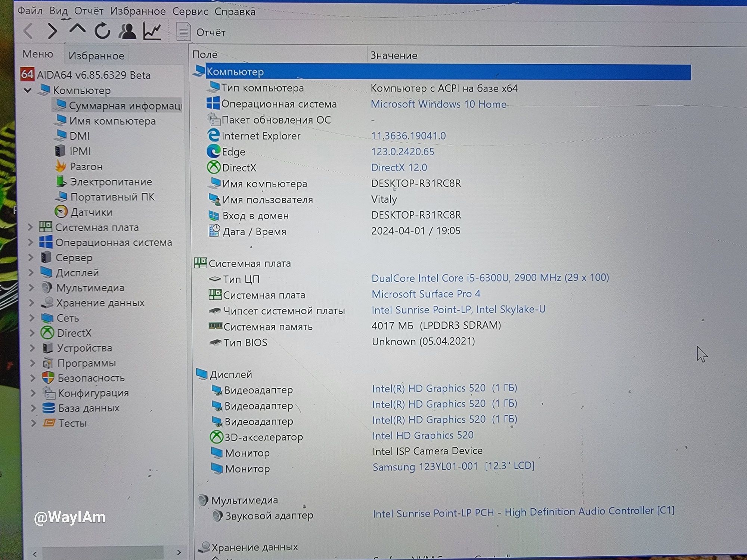This screenshot has width=747, height=560.
Task: Select Имя компьютера in the tree
Action: click(105, 121)
